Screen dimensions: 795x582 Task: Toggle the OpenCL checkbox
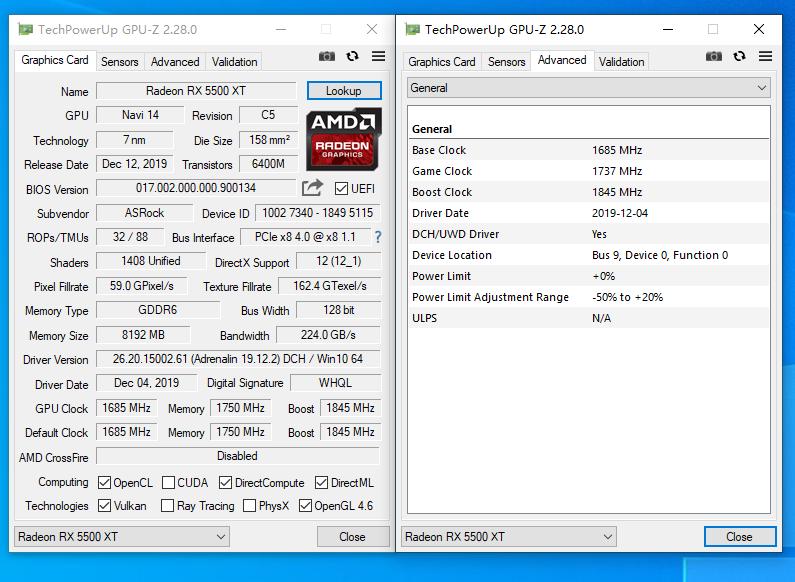[x=104, y=483]
